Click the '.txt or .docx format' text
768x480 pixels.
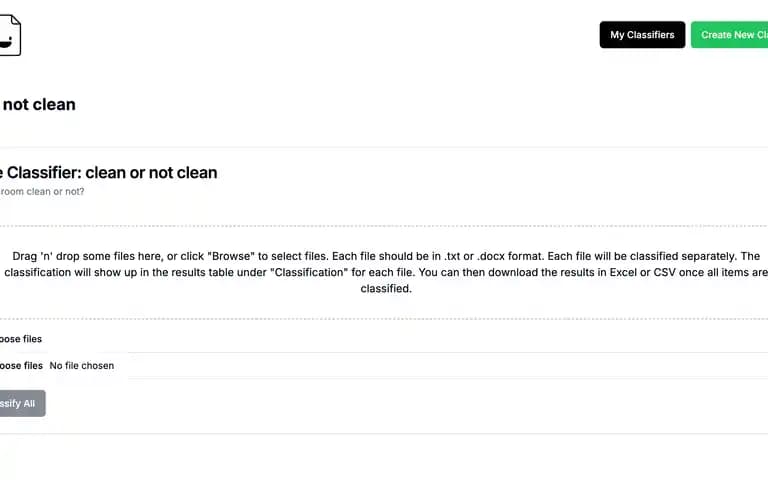[x=493, y=256]
